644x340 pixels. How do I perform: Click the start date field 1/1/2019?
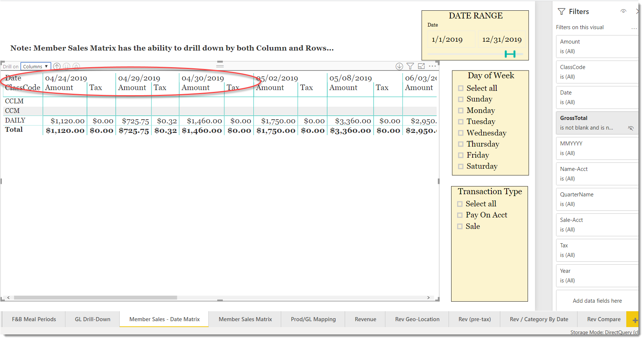(451, 40)
